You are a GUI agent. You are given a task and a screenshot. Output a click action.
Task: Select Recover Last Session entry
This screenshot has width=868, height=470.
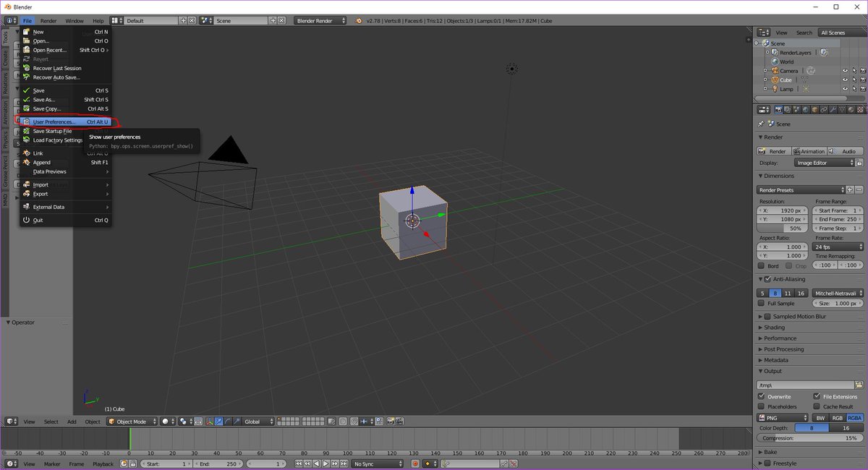(x=65, y=68)
